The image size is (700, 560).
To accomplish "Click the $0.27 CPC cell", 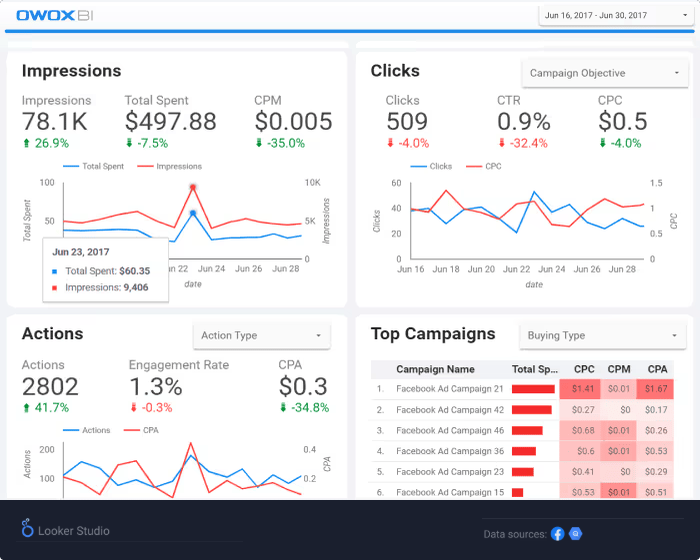I will click(x=579, y=410).
